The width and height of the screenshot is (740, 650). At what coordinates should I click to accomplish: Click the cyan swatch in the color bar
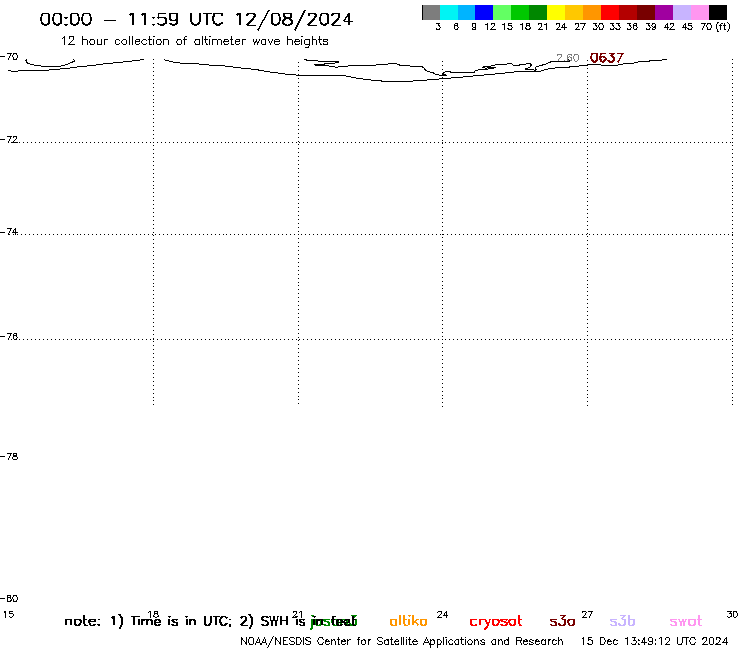click(449, 12)
